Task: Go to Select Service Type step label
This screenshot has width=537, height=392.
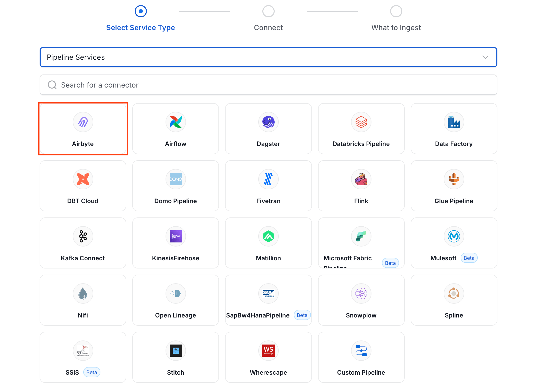Action: (141, 28)
